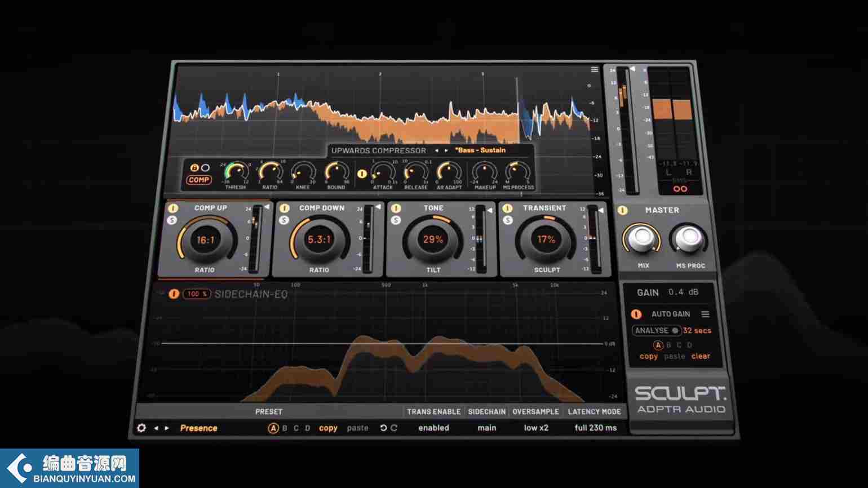This screenshot has height=488, width=868.
Task: Click the MAKEUP knob
Action: pos(485,171)
